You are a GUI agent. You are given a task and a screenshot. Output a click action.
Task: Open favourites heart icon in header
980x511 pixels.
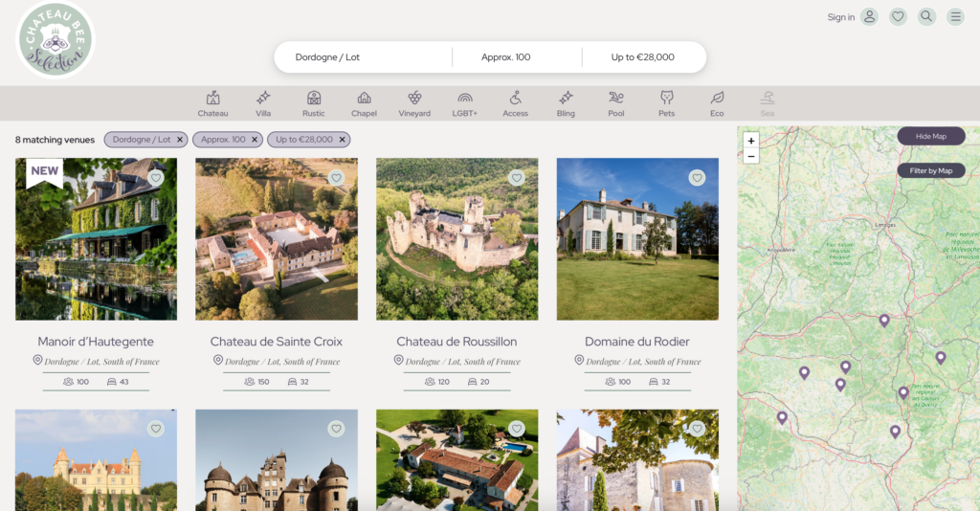(898, 17)
